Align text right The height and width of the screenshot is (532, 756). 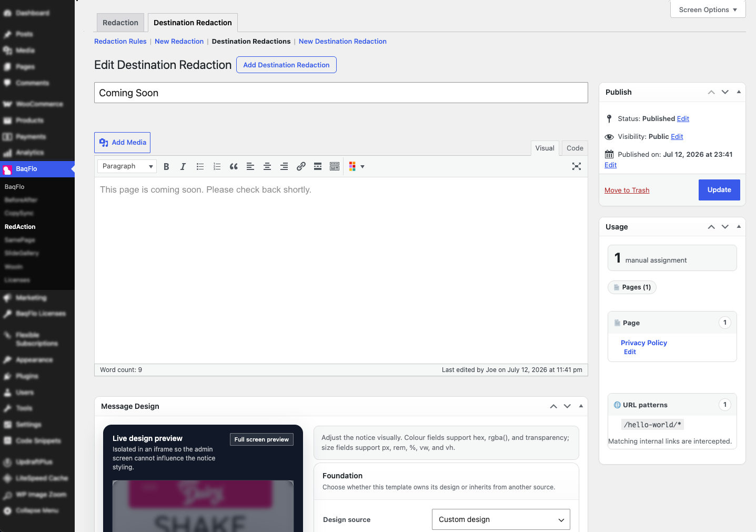click(284, 166)
